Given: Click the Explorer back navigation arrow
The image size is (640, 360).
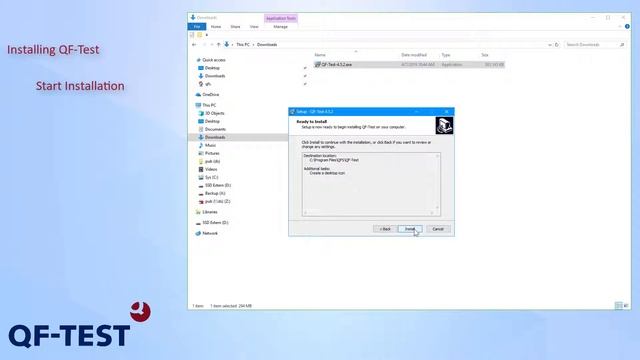Looking at the screenshot, I should [x=194, y=44].
